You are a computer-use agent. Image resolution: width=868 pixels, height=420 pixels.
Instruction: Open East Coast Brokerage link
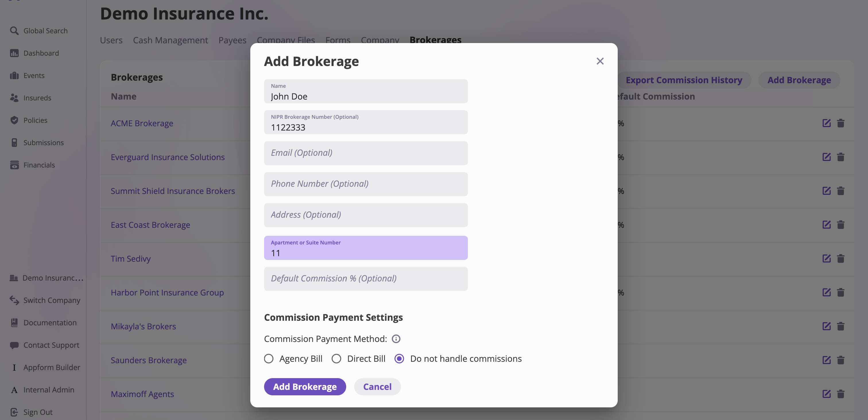pos(150,225)
